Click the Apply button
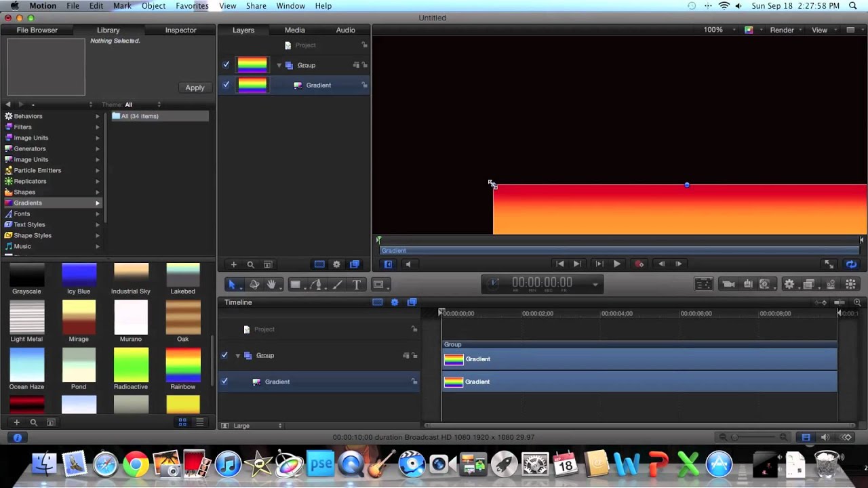Viewport: 868px width, 488px height. click(x=195, y=87)
